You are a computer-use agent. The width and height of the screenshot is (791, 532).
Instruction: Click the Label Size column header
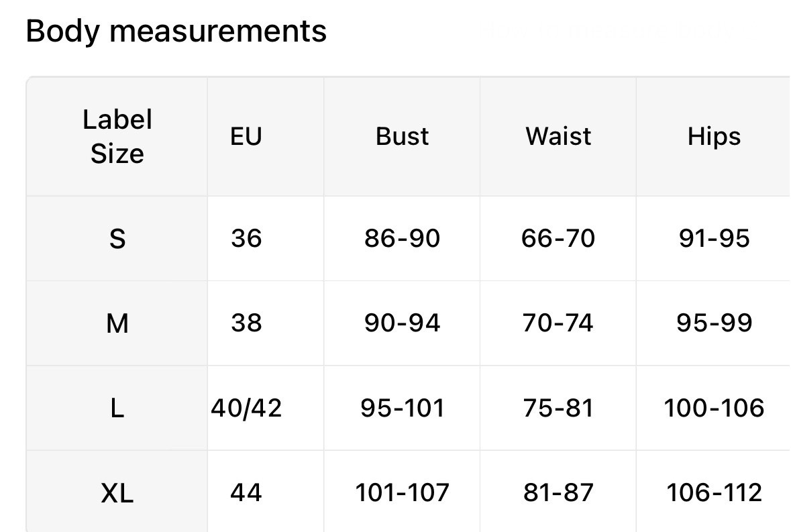tap(117, 137)
